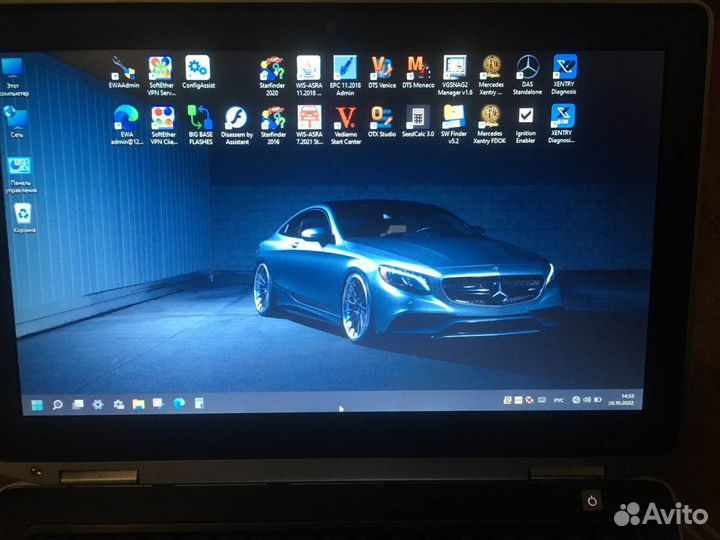This screenshot has height=540, width=720.
Task: Launch the EPC 11.2018 Admin shortcut
Action: 345,75
